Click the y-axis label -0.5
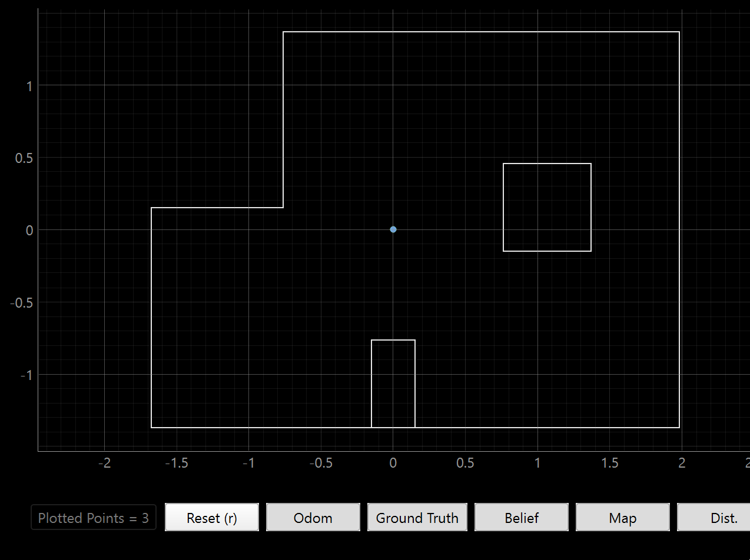 point(20,302)
